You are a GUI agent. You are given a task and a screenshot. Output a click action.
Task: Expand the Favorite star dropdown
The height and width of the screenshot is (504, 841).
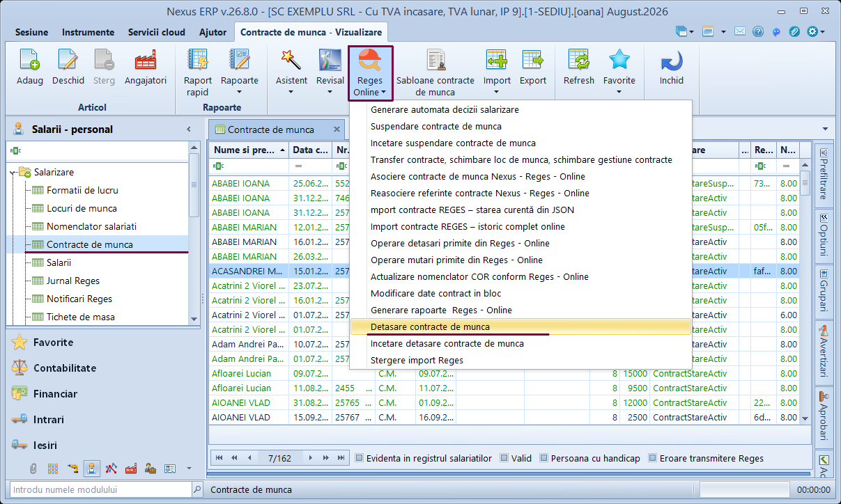point(619,91)
